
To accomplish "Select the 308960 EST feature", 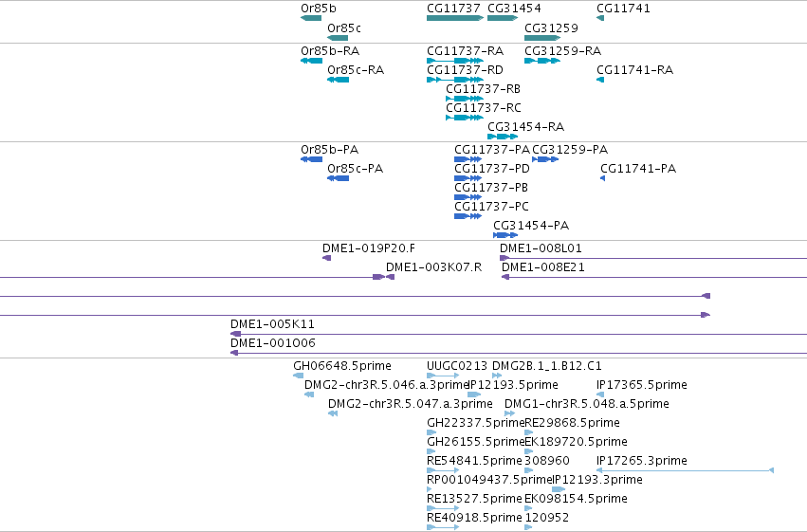I will tap(529, 470).
